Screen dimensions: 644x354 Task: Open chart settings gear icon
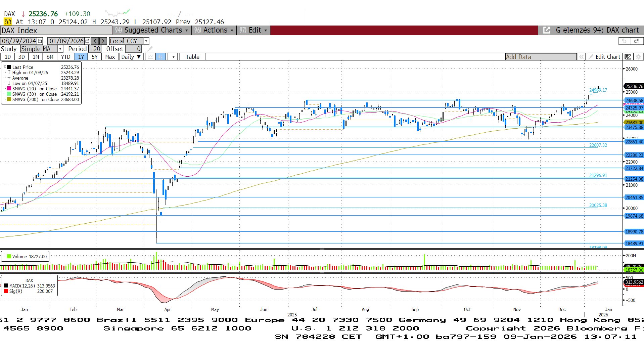[639, 57]
